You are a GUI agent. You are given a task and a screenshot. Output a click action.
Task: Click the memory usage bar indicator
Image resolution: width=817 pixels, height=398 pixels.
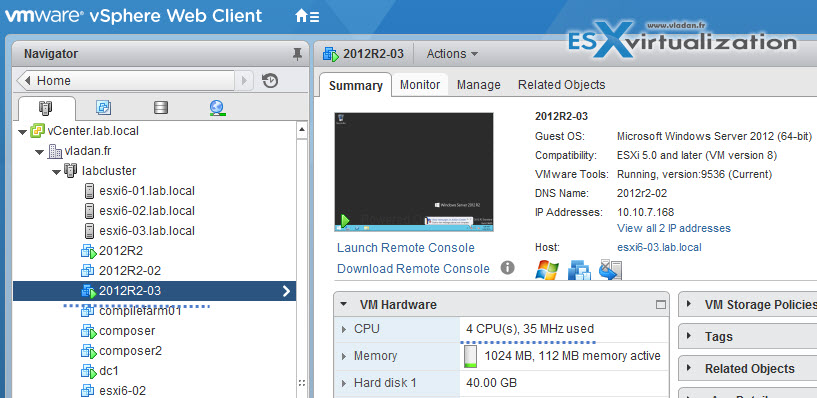click(x=470, y=356)
